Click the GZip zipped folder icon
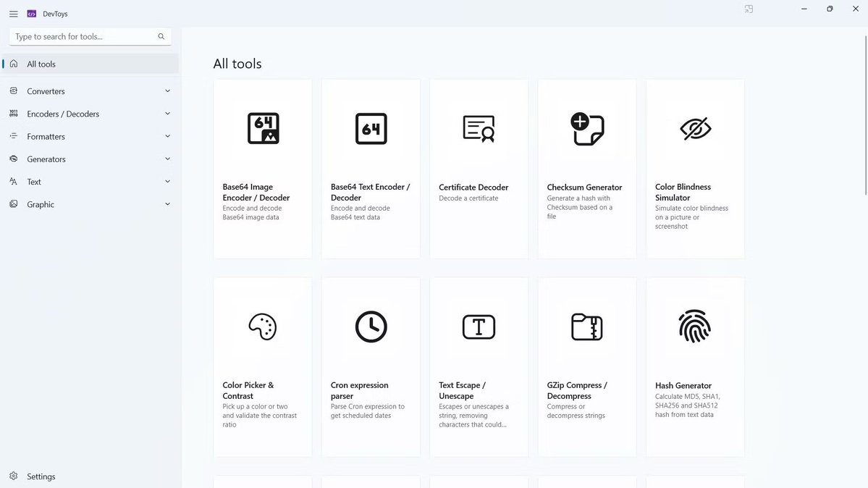 587,327
